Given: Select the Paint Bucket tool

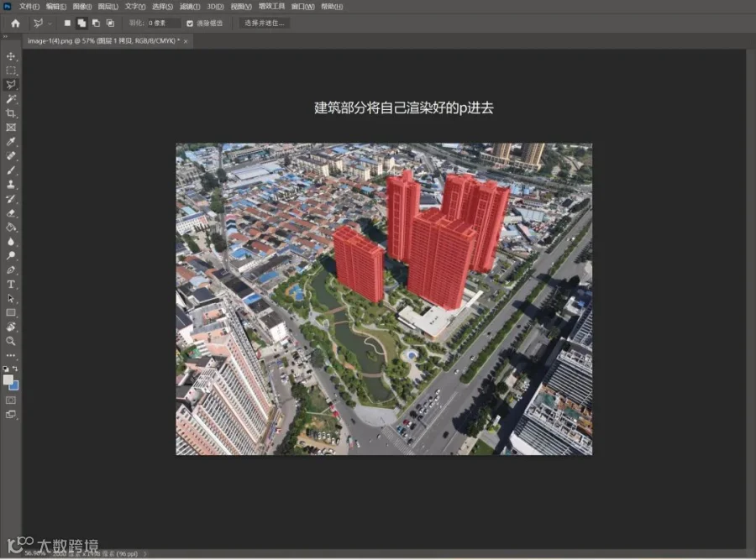Looking at the screenshot, I should point(11,227).
